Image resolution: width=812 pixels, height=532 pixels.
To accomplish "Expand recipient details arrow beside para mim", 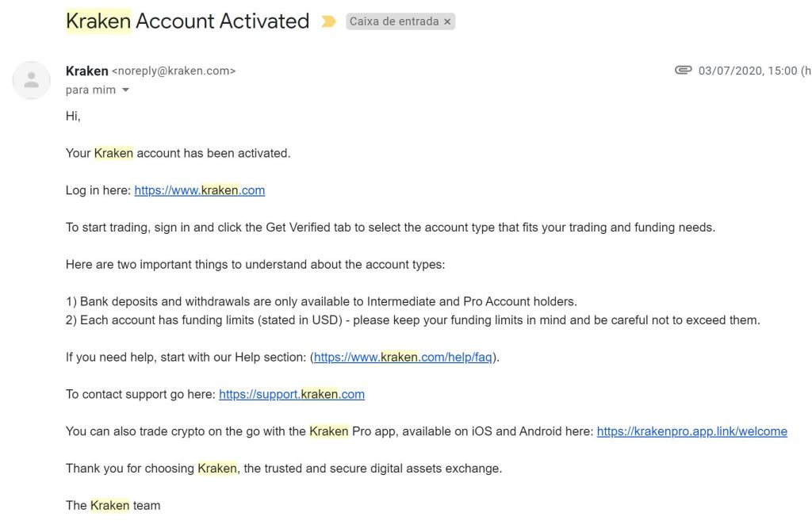I will 124,90.
